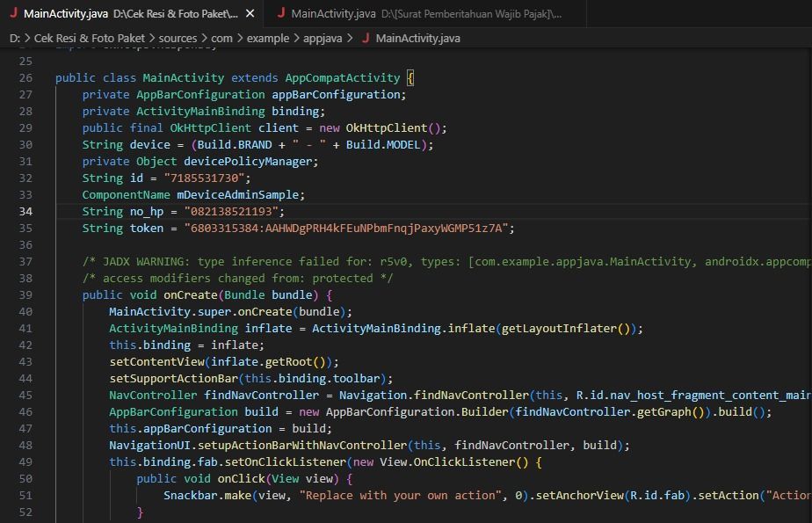Open 'sources' breadcrumb segment
Viewport: 812px width, 523px height.
pyautogui.click(x=178, y=39)
